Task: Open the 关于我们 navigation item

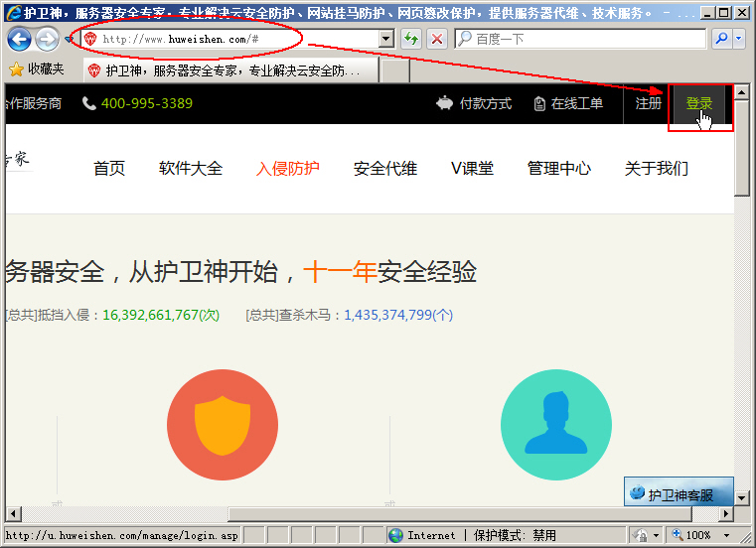Action: (x=657, y=168)
